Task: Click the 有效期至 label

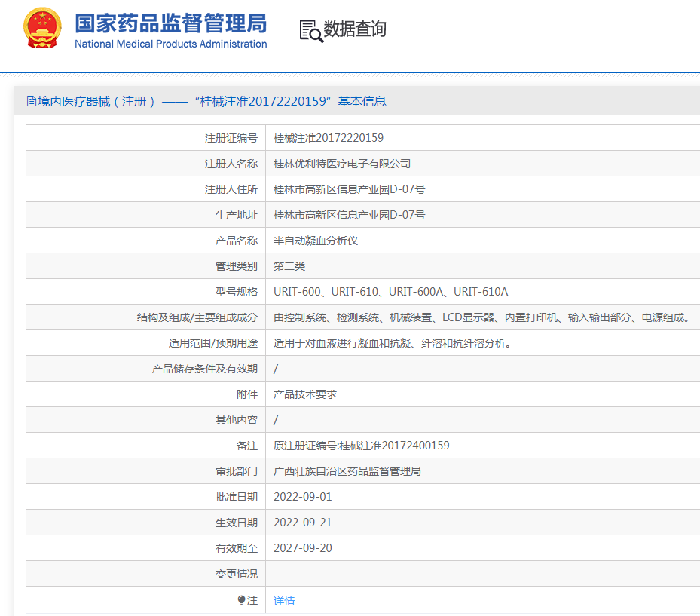Action: [x=236, y=548]
